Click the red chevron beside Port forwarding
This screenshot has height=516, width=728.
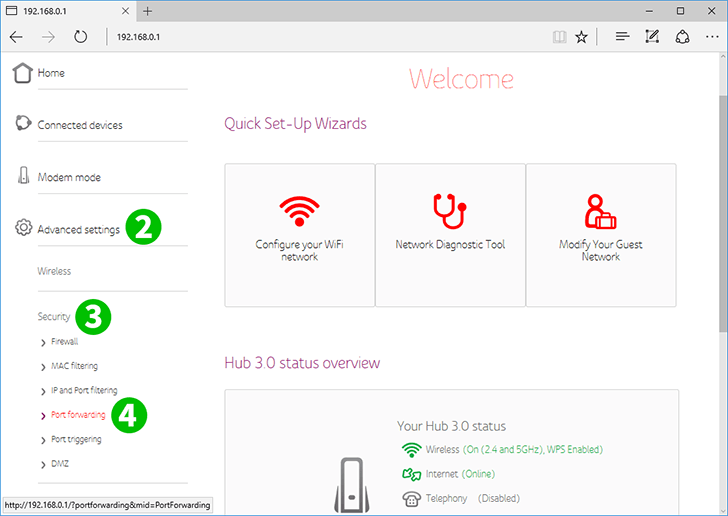[43, 416]
